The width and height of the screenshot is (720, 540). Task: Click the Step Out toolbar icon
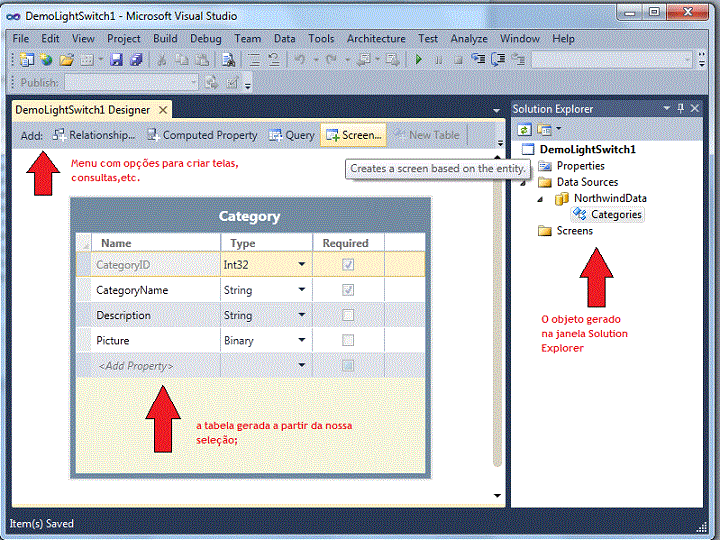(518, 60)
